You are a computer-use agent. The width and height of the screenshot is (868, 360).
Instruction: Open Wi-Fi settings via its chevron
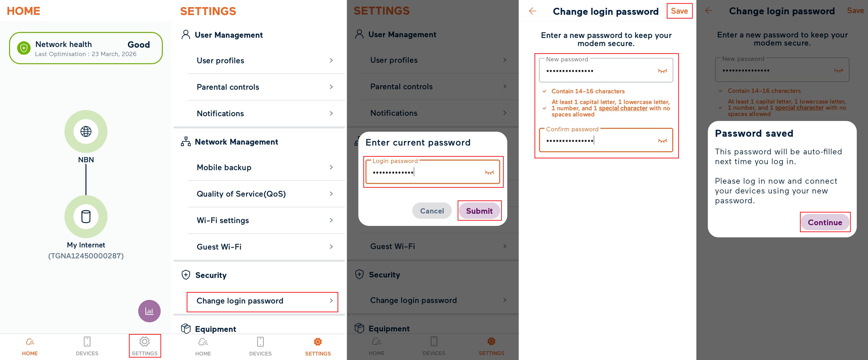332,221
